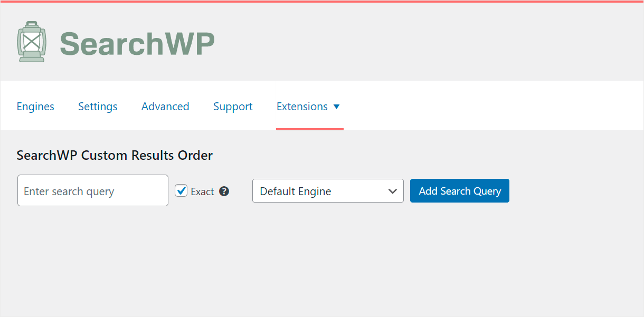Open the Support tab
Screen dimensions: 644x317
(233, 107)
